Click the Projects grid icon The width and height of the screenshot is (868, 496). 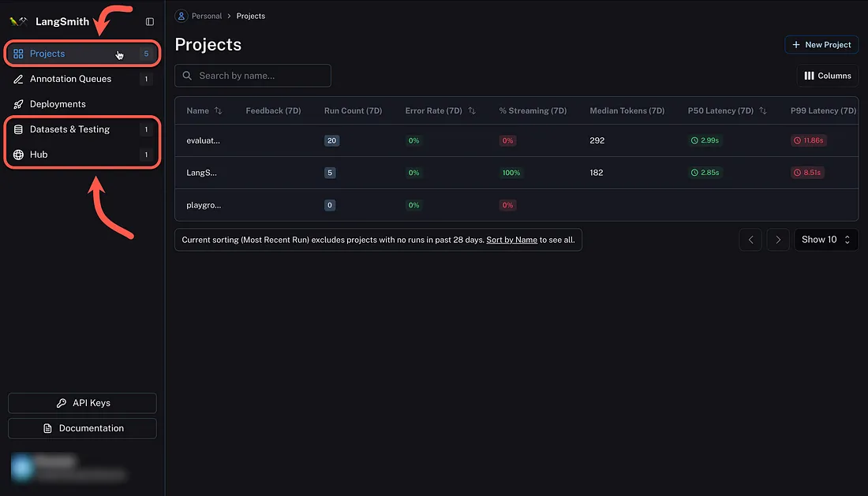click(x=18, y=54)
